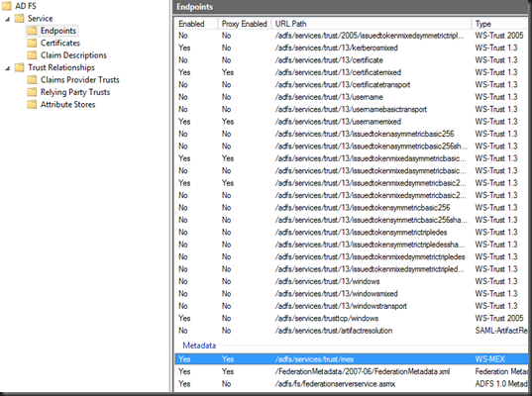The image size is (532, 396).
Task: Select the /adfs/services/trust/13/certificatemixed endpoint
Action: [352, 72]
